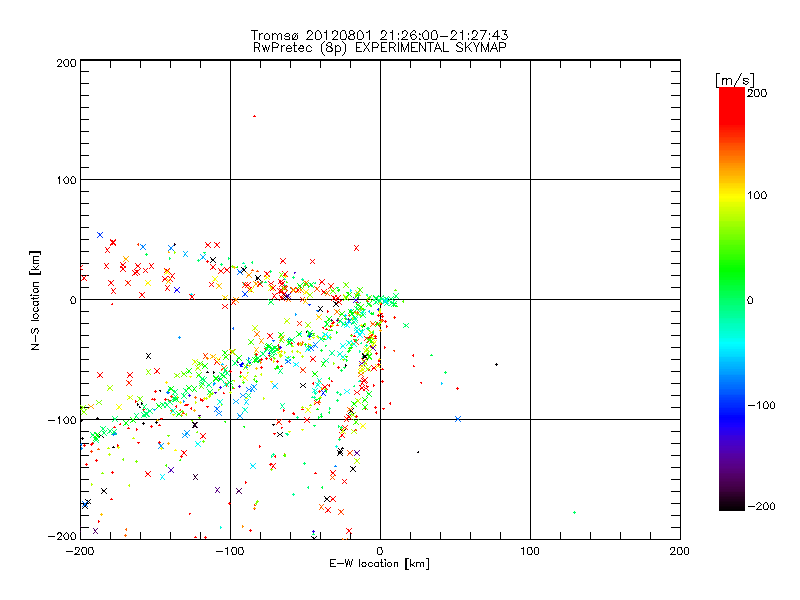This screenshot has height=600, width=800.
Task: Select the isolated red point above the 100 km gridline
Action: point(254,116)
